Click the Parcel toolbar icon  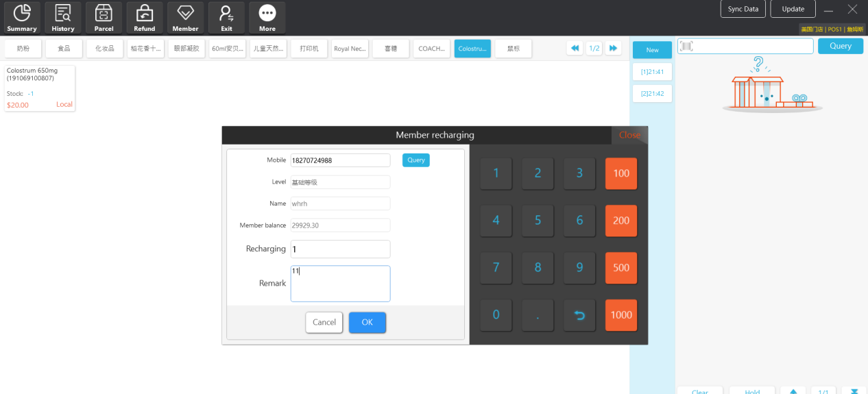104,18
